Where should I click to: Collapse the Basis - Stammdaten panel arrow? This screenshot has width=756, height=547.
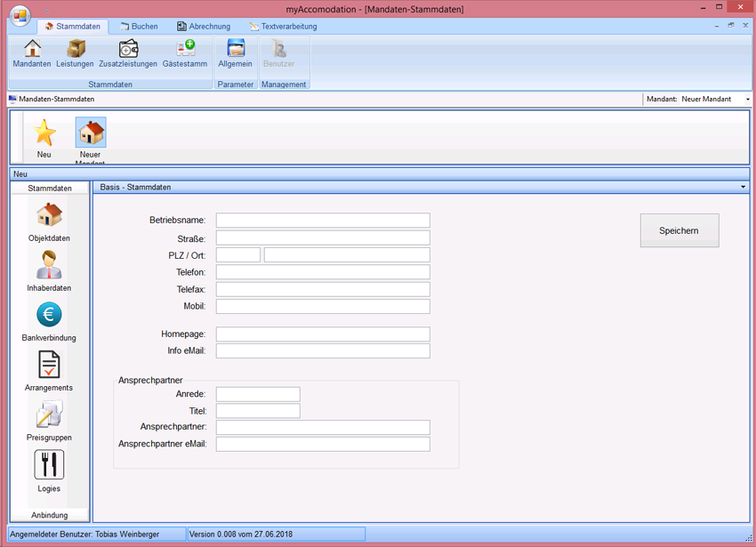(743, 188)
